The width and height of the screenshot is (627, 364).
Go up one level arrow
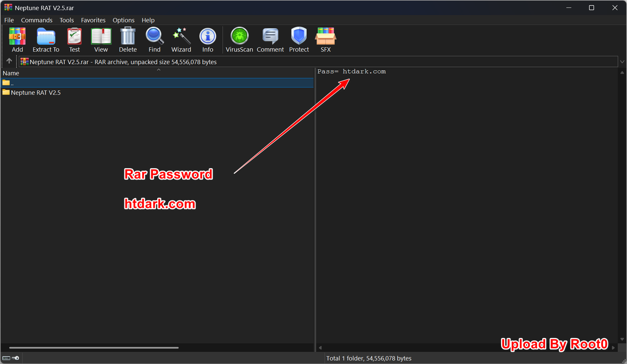[9, 62]
